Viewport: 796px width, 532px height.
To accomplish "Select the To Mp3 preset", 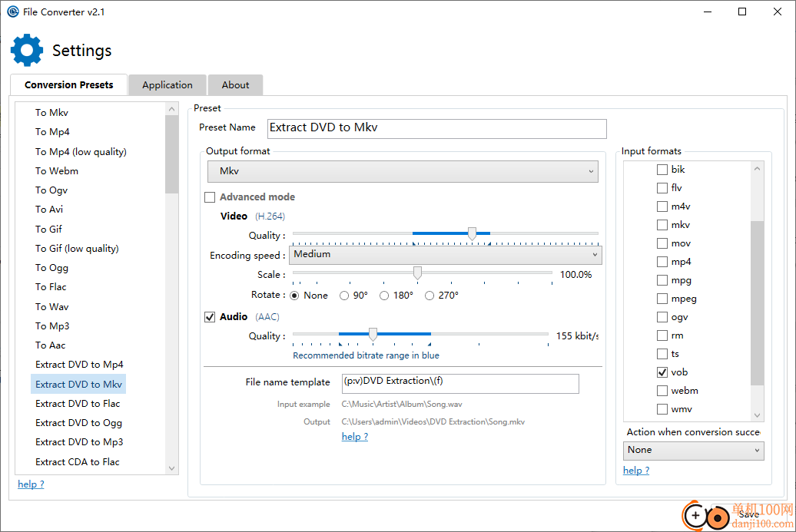I will (52, 326).
